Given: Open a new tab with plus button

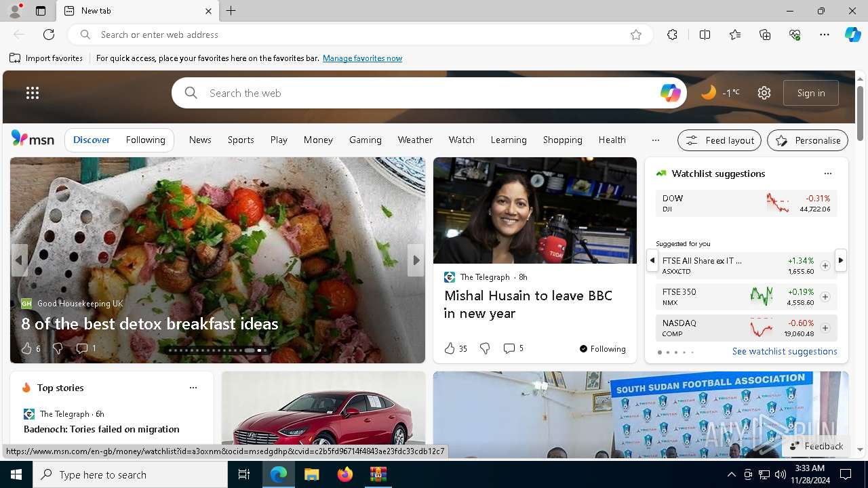Looking at the screenshot, I should [231, 11].
